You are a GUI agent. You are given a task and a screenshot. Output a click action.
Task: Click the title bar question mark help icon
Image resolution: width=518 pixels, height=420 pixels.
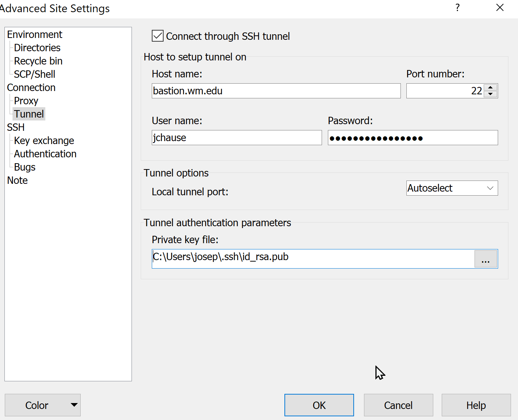point(458,8)
